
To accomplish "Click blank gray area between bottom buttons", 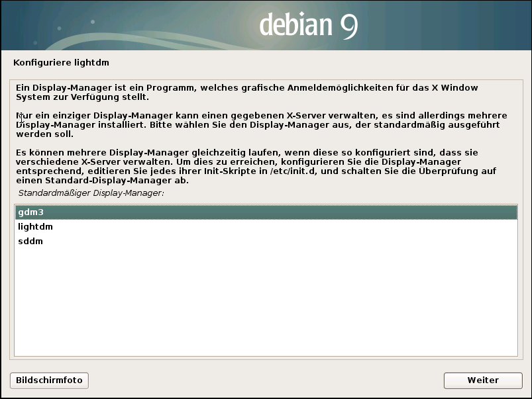I will point(265,380).
